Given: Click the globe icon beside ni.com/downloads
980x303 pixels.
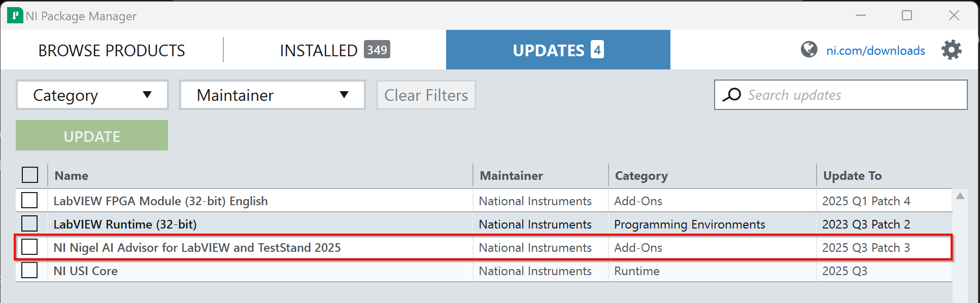Looking at the screenshot, I should tap(809, 50).
